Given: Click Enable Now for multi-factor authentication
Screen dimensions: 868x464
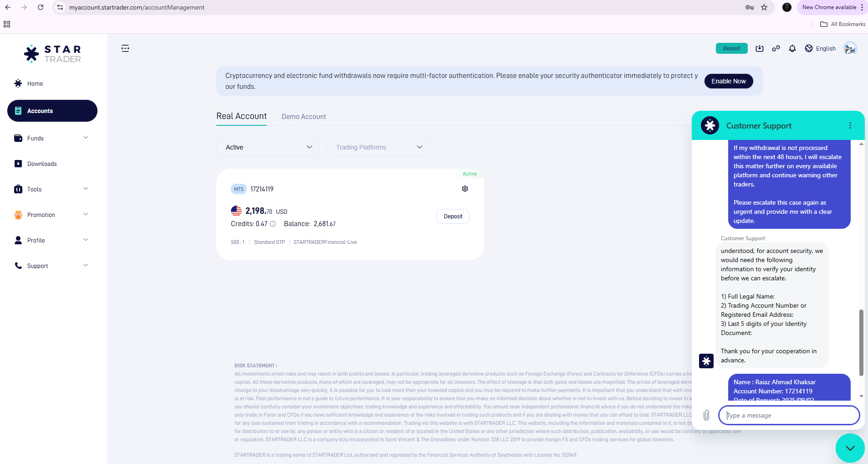Looking at the screenshot, I should (x=729, y=81).
